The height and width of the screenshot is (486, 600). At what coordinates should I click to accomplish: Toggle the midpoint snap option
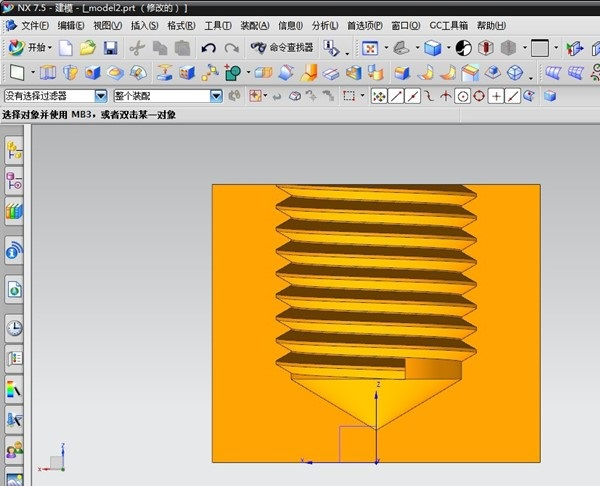point(412,96)
